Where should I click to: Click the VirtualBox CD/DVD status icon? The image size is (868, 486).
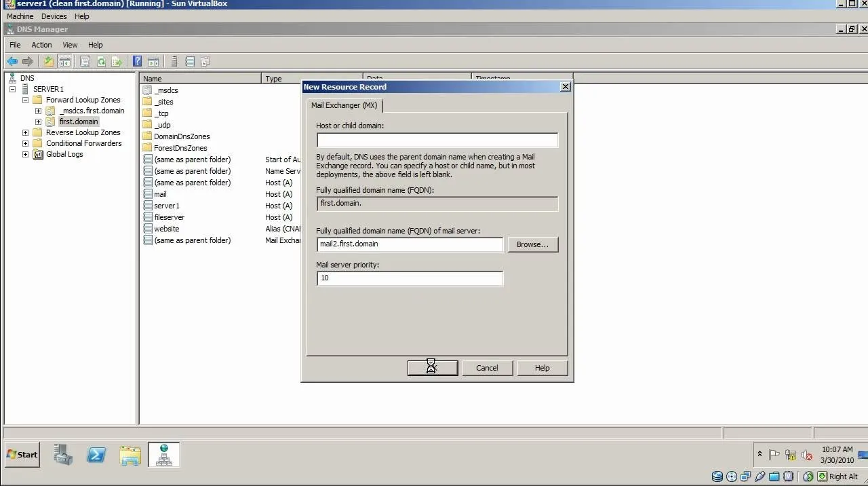pos(732,476)
